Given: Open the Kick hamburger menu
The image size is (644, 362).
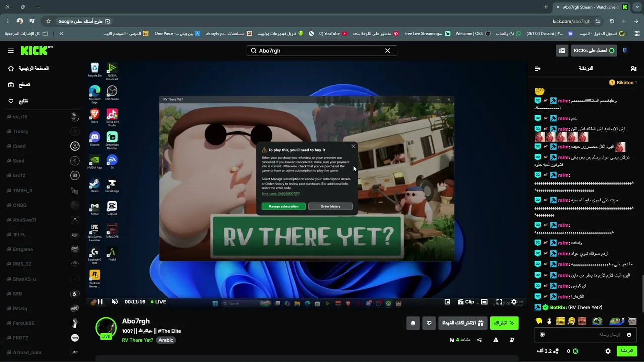Looking at the screenshot, I should click(x=11, y=51).
